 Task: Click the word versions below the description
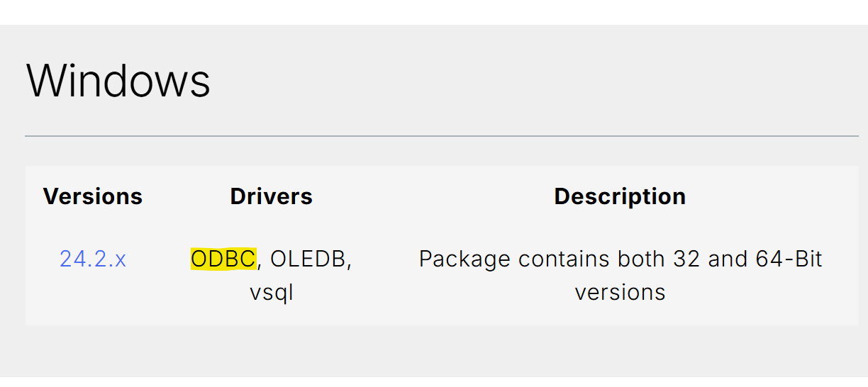click(x=621, y=292)
